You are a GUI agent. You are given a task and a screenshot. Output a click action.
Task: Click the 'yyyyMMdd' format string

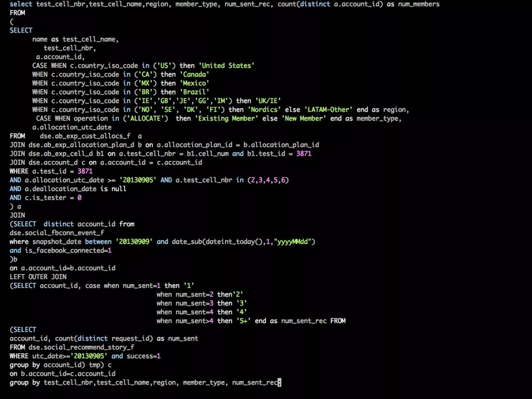(292, 242)
